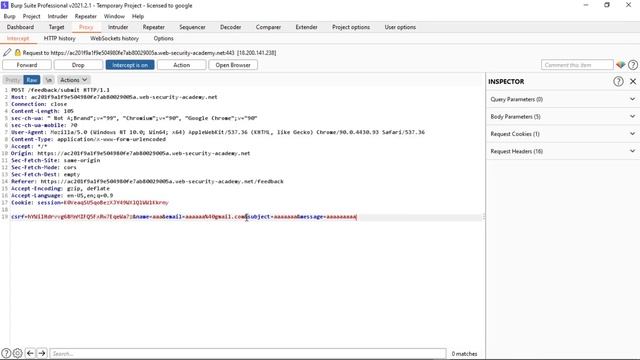The image size is (640, 360).
Task: Click the Host header line
Action: (114, 97)
